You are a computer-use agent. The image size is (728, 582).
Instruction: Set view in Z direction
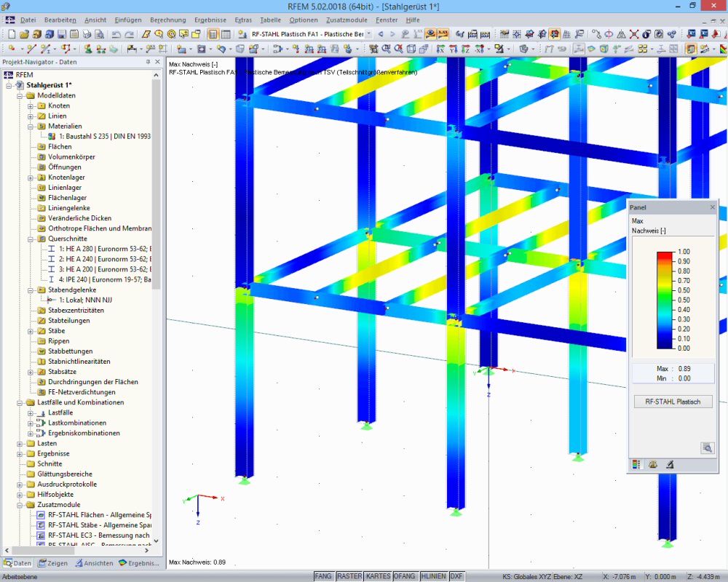point(466,49)
